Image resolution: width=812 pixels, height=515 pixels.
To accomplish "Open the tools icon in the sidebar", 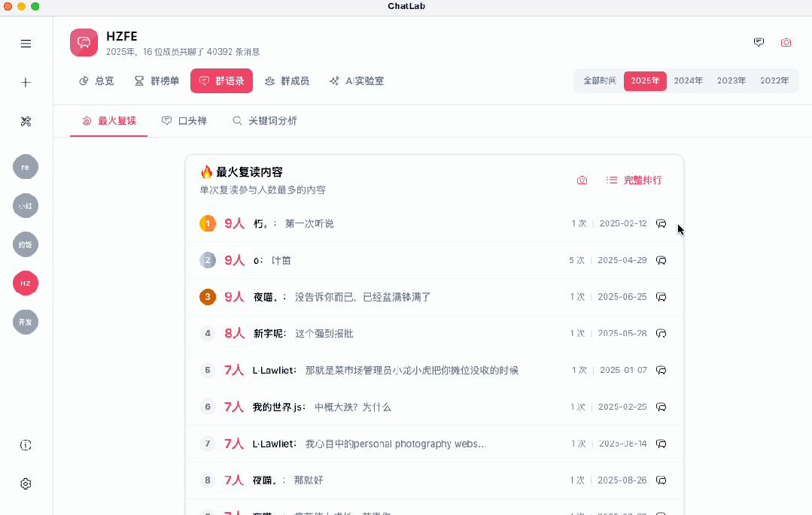I will [26, 121].
